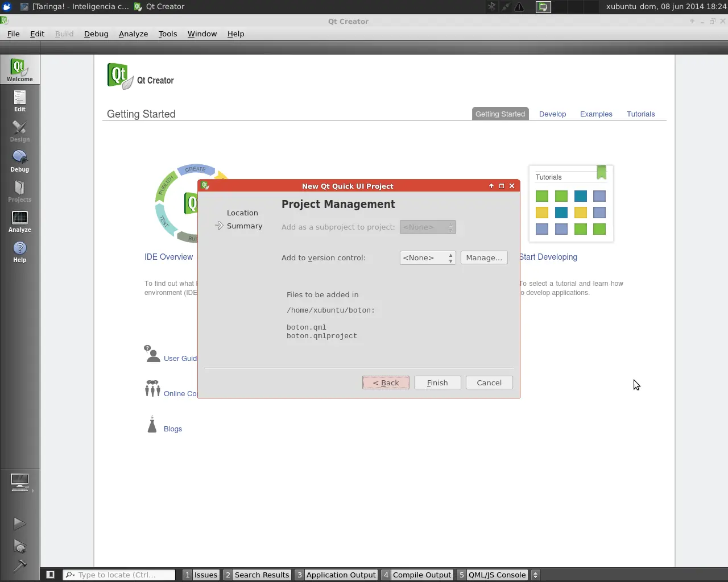Show the Issues output pane

201,575
